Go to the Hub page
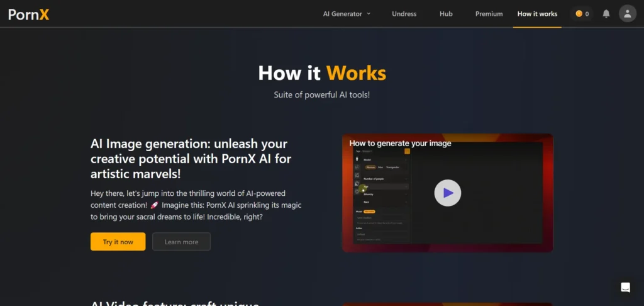The width and height of the screenshot is (644, 306). click(x=446, y=13)
